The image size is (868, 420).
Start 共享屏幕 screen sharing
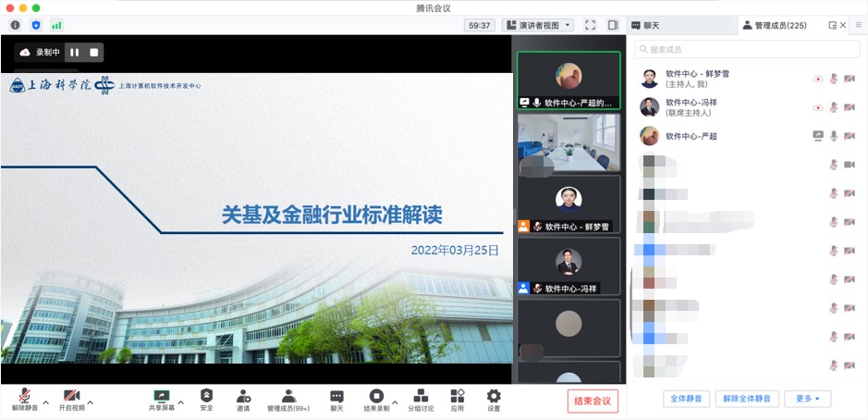(x=162, y=400)
